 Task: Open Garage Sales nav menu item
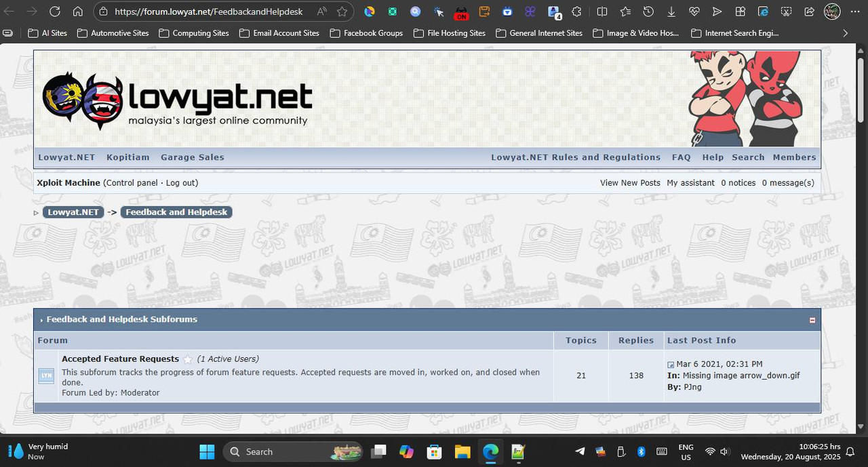coord(193,157)
